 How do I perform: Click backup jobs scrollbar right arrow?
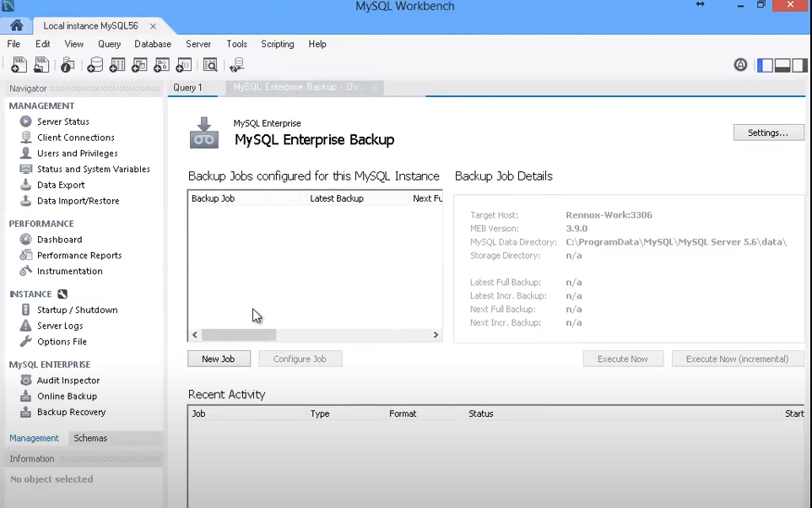click(x=436, y=335)
